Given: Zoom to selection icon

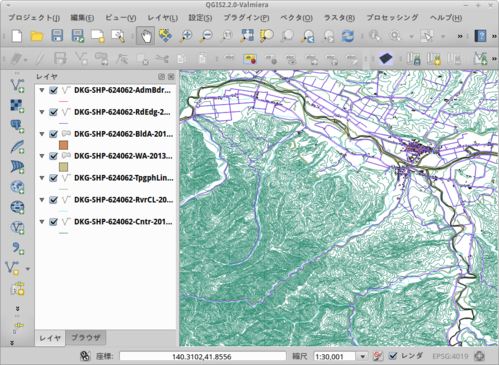Looking at the screenshot, I should [267, 36].
